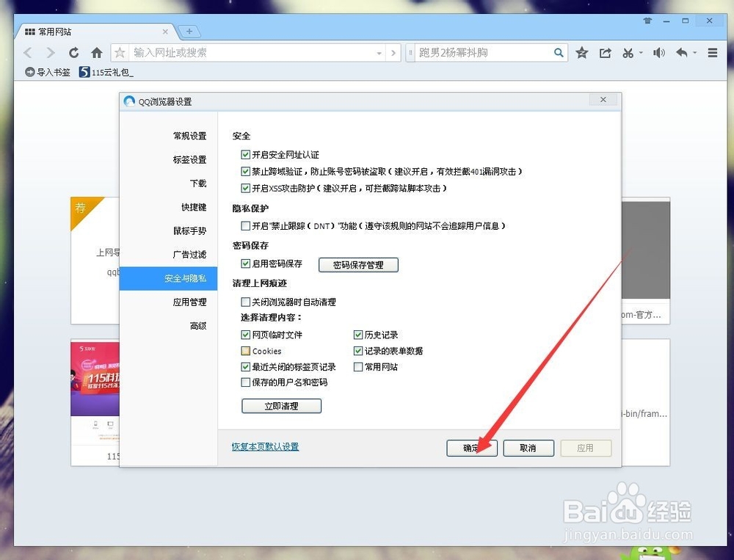
Task: Check the Cookies checkbox
Action: (245, 351)
